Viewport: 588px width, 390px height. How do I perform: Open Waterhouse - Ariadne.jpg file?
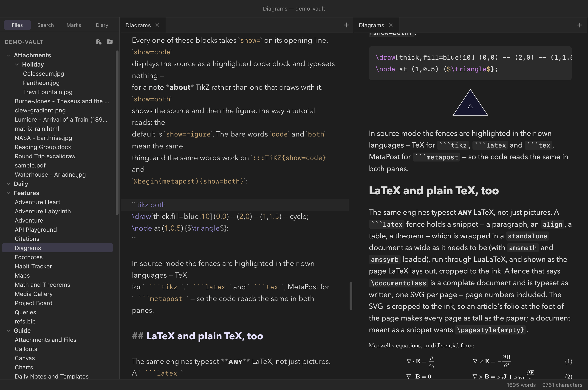50,175
